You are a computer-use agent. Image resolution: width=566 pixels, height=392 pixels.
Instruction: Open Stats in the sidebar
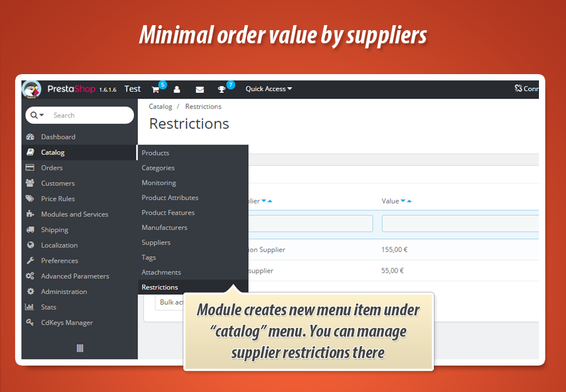pos(48,307)
